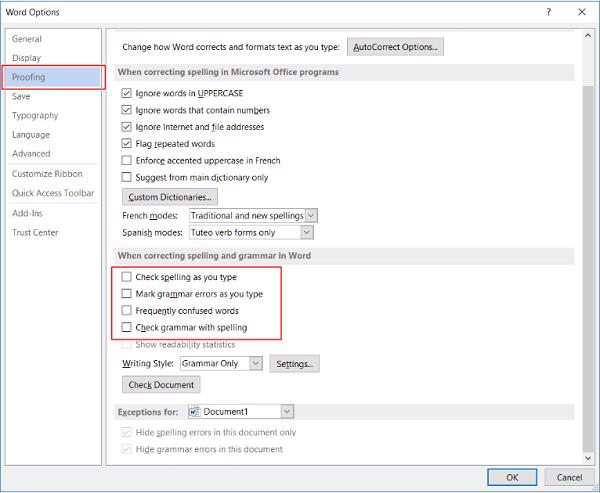
Task: Go to Quick Access Toolbar settings
Action: point(53,193)
